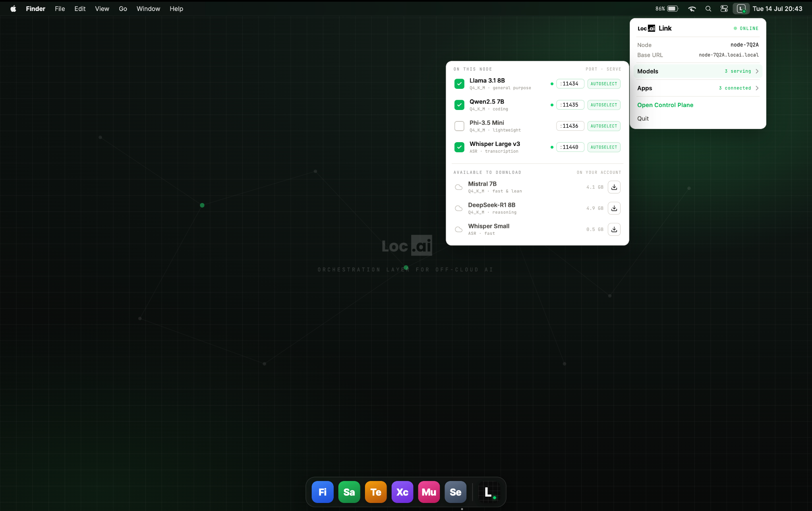Download the Whisper Small model

614,229
